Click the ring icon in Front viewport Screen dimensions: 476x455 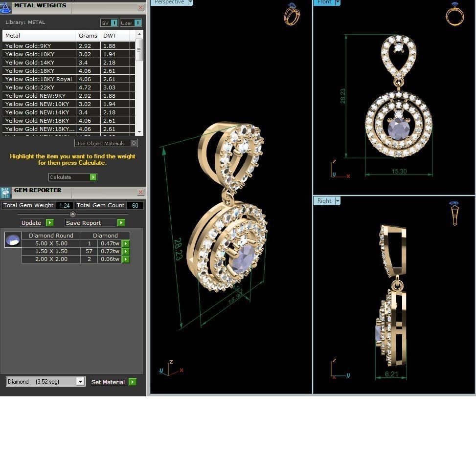454,14
